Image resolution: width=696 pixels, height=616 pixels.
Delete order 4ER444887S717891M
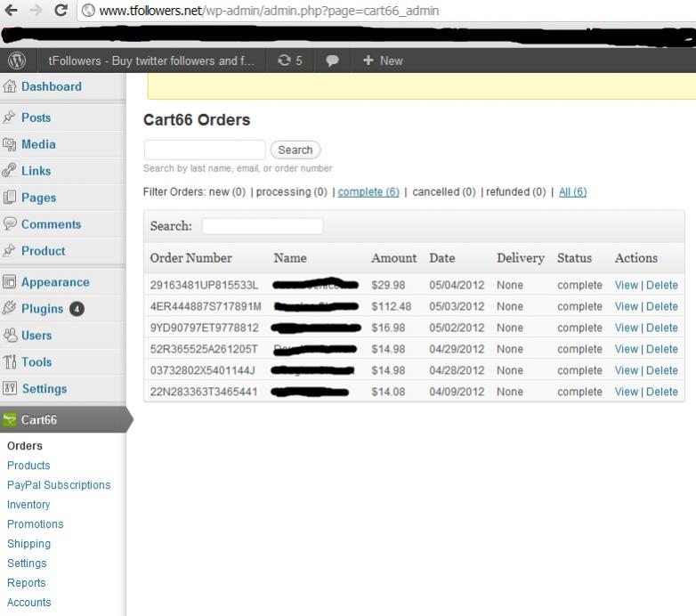[662, 306]
